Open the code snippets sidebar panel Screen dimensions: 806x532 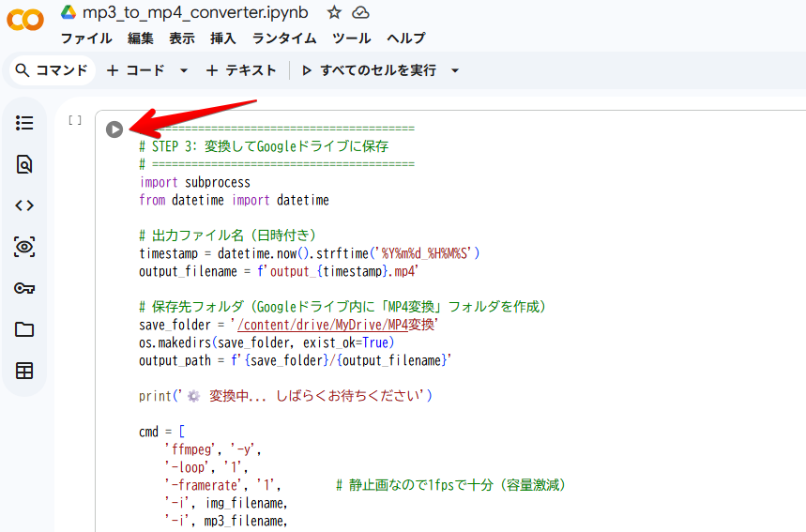[24, 205]
